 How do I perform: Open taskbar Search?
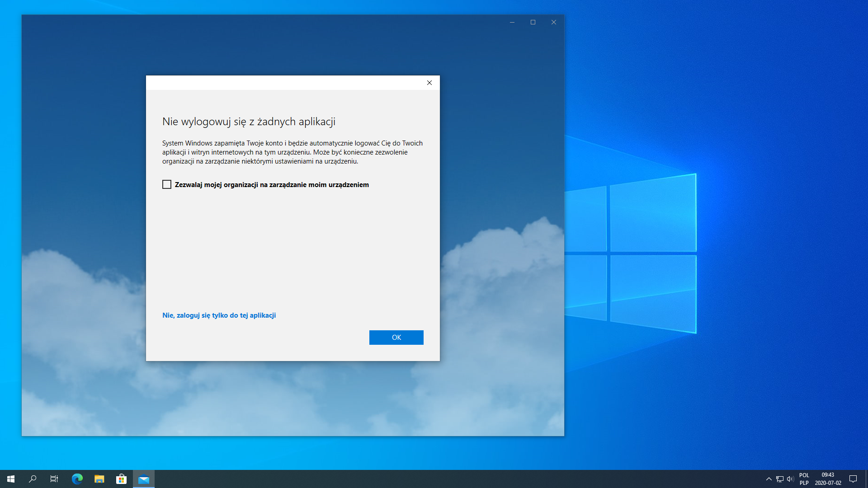pyautogui.click(x=33, y=479)
